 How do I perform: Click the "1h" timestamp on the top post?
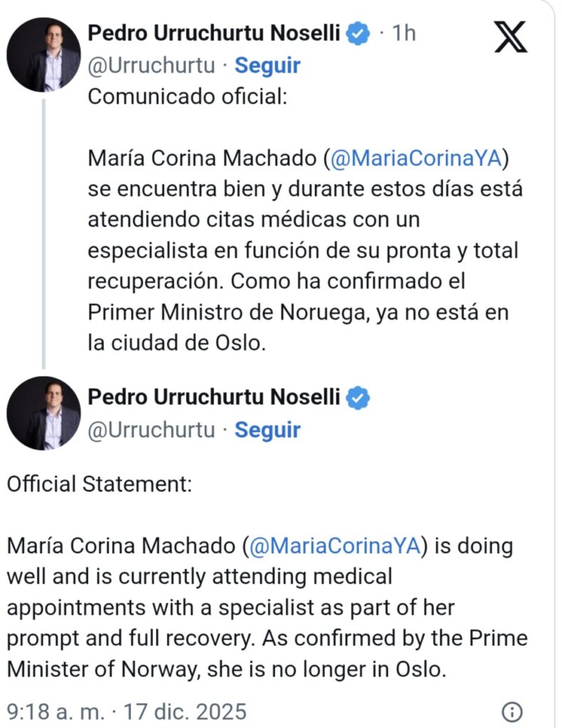coord(403,33)
